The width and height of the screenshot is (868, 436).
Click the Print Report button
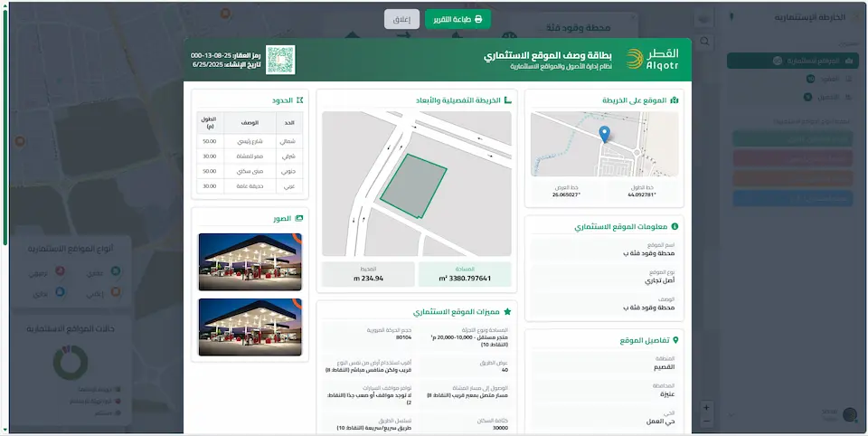point(458,19)
